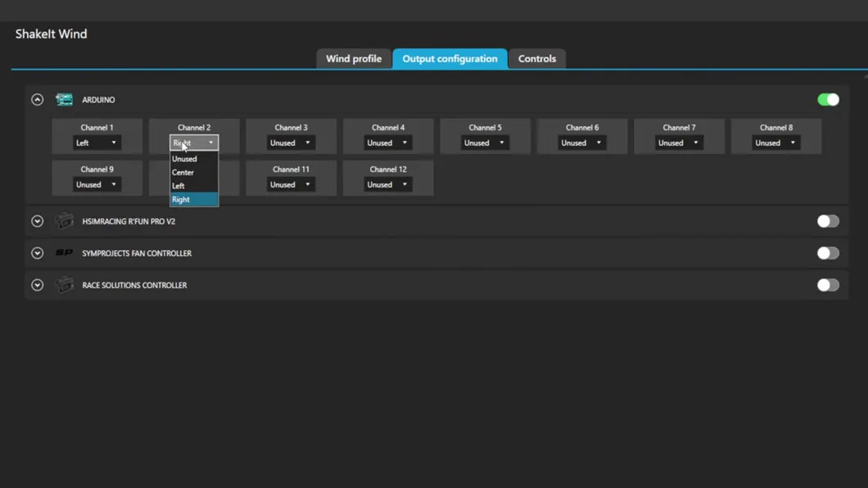Click the Channel 12 label

pos(388,169)
